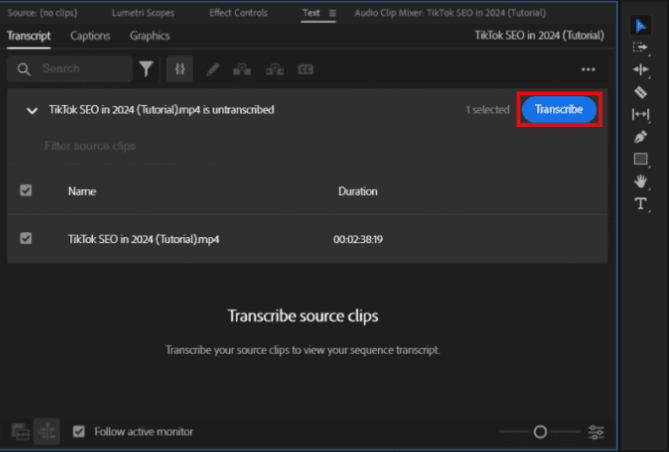Select the Track Select Forward tool
This screenshot has width=669, height=452.
(641, 47)
